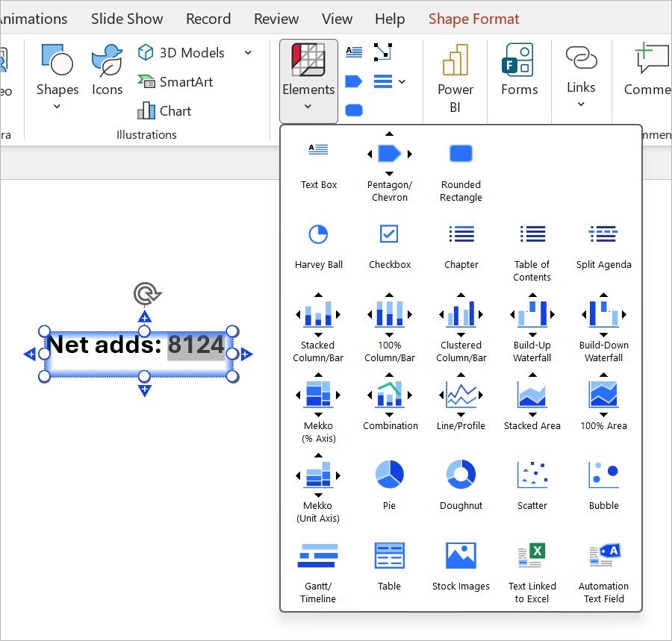Open the Shape Format tab
This screenshot has height=641, width=672.
coord(473,19)
